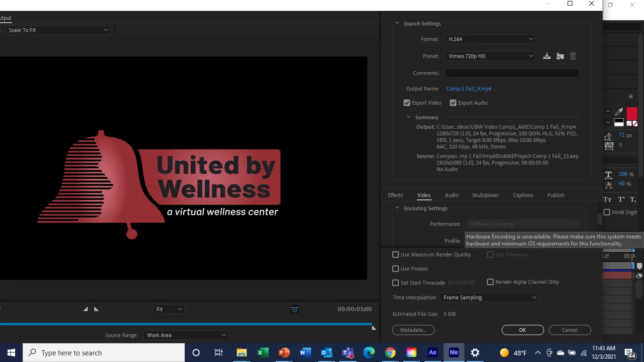Open the Preset dropdown showing Vimeo 720p HD

coord(490,56)
